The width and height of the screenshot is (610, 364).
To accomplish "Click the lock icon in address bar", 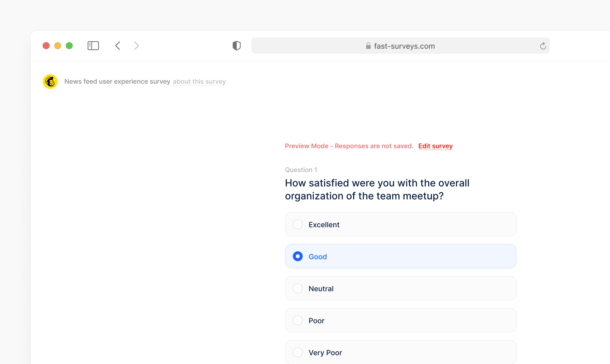I will point(368,46).
